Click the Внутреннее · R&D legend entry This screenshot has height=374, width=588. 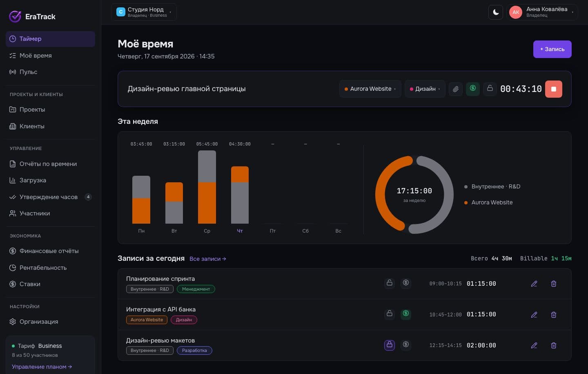coord(492,186)
